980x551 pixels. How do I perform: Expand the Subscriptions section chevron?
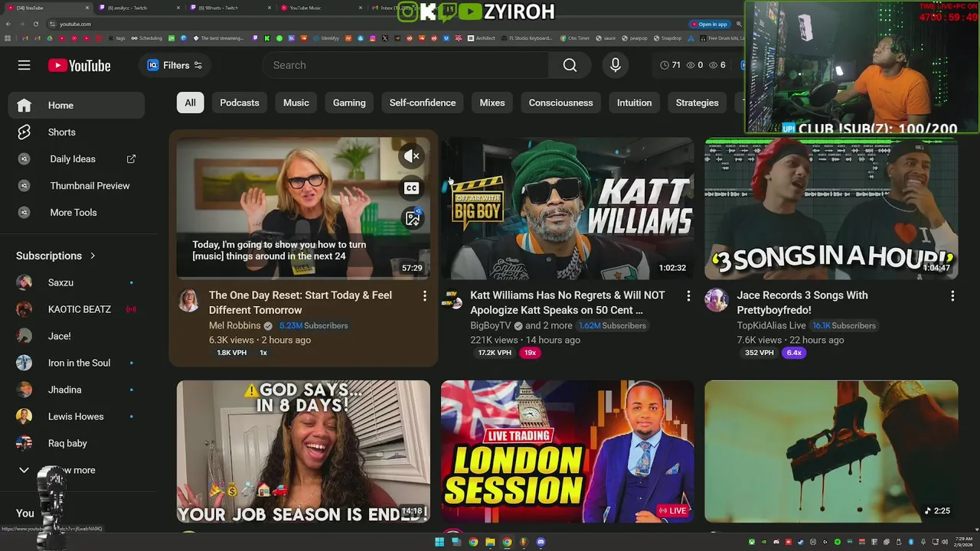click(x=93, y=256)
